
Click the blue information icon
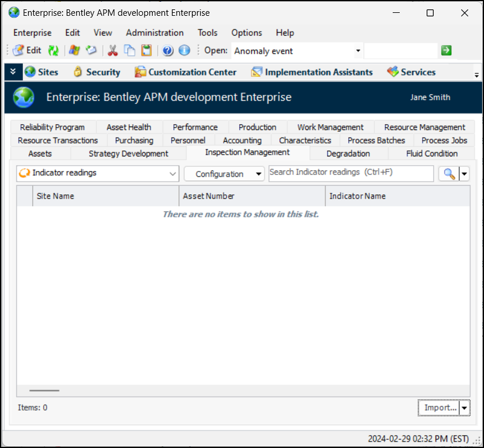click(x=184, y=50)
